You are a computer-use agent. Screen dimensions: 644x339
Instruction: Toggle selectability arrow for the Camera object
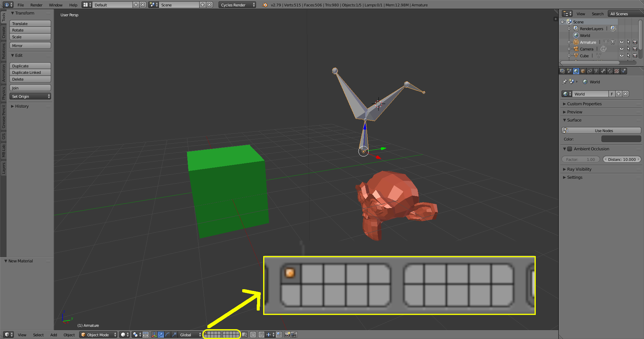[629, 49]
